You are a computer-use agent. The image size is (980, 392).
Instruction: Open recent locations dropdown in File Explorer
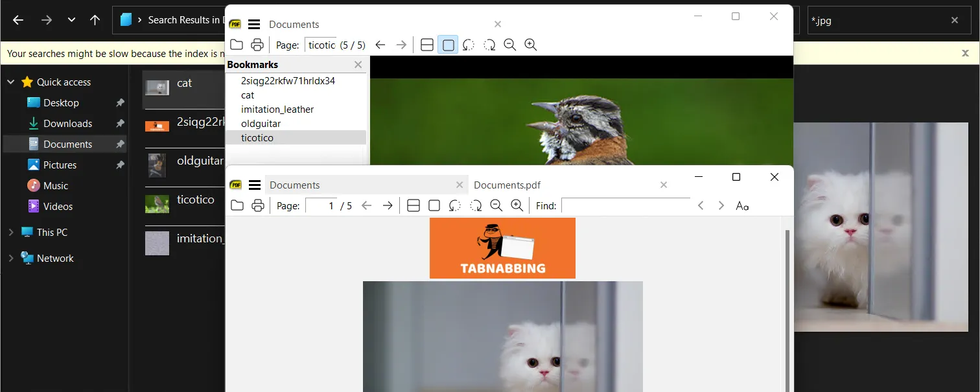click(x=71, y=20)
